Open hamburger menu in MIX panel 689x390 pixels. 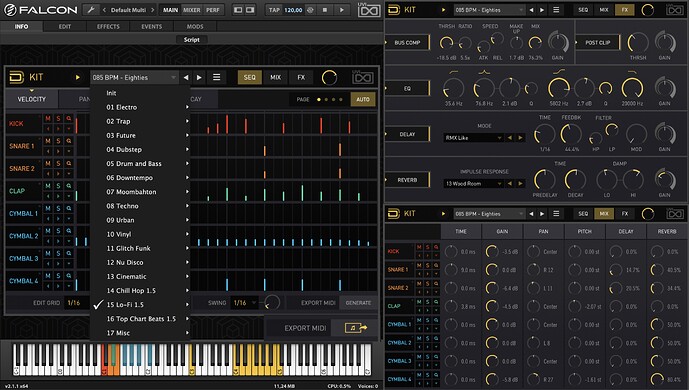pyautogui.click(x=556, y=213)
